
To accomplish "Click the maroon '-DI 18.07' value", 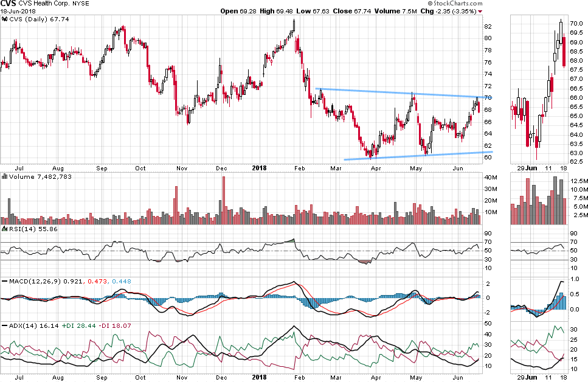I will pos(115,325).
